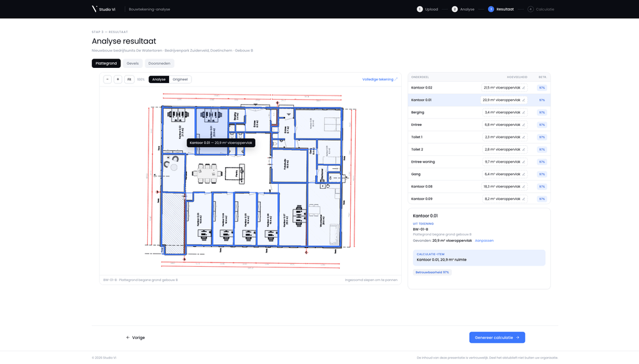The height and width of the screenshot is (364, 639).
Task: Select the Entree woning row name
Action: click(x=423, y=161)
